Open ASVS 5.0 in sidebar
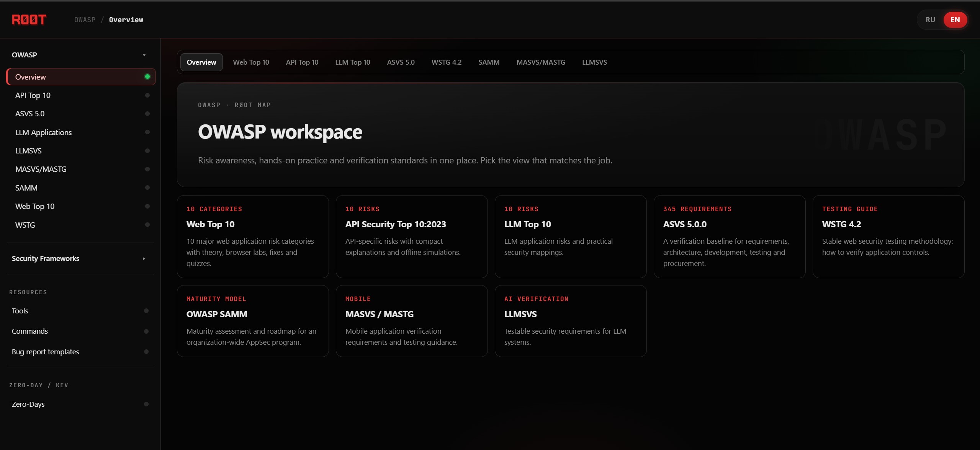The height and width of the screenshot is (450, 980). coord(81,114)
